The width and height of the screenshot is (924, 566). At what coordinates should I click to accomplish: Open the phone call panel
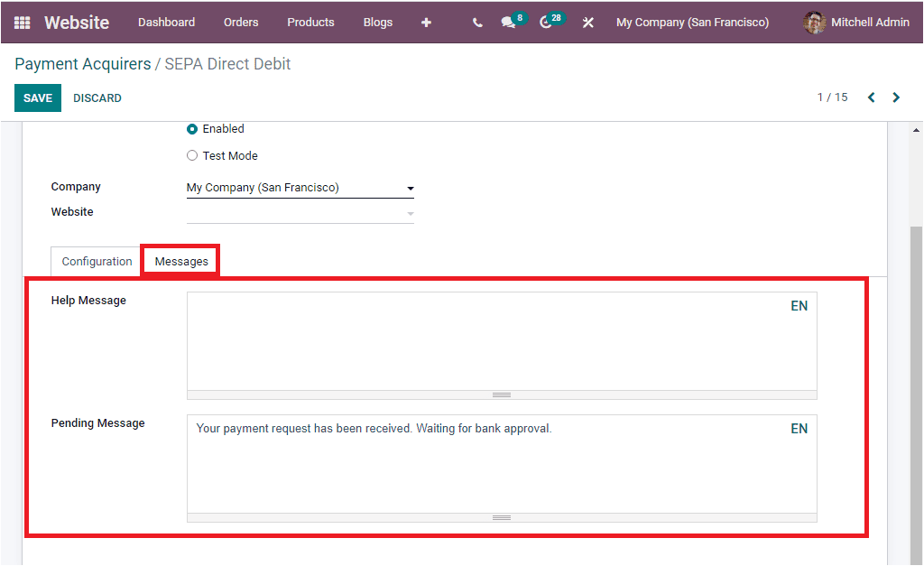pyautogui.click(x=477, y=22)
